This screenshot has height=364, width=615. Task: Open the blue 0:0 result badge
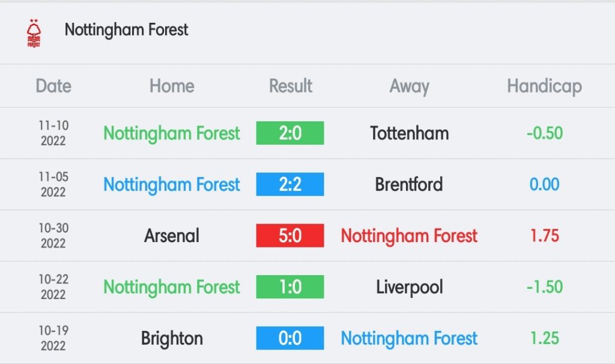pos(290,338)
